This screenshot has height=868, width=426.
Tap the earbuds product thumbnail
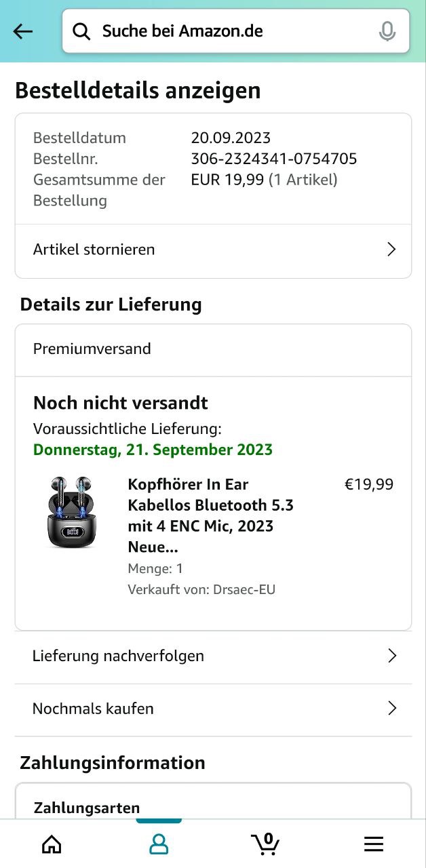(71, 513)
